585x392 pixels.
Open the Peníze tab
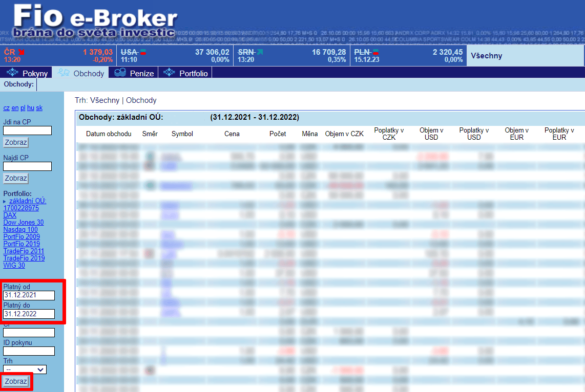(134, 73)
